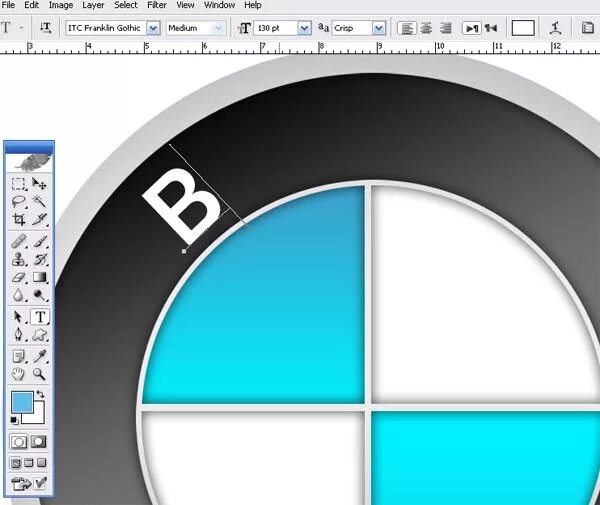600x505 pixels.
Task: Open the View menu
Action: point(185,5)
